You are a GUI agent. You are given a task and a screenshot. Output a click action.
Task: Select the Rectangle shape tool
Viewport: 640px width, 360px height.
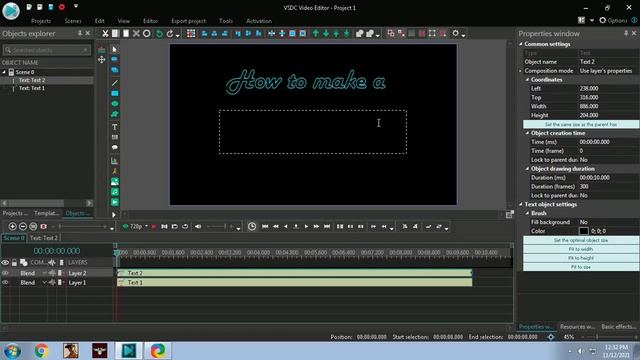(x=115, y=93)
